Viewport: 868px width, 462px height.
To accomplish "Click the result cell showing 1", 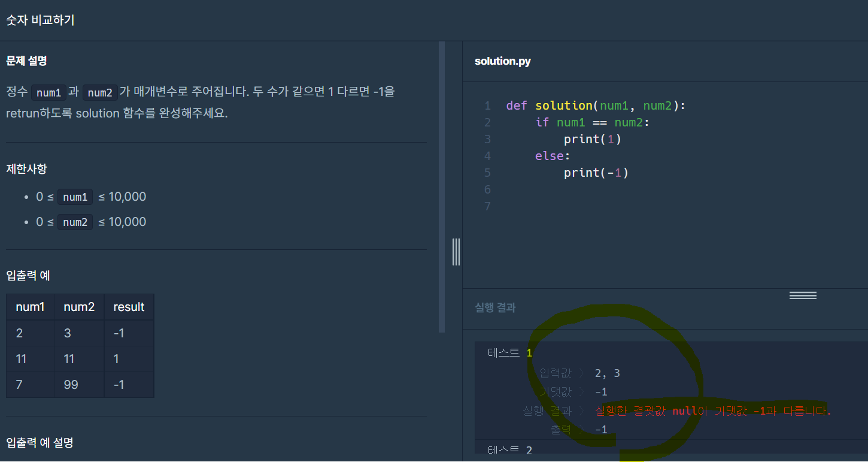I will click(x=129, y=358).
